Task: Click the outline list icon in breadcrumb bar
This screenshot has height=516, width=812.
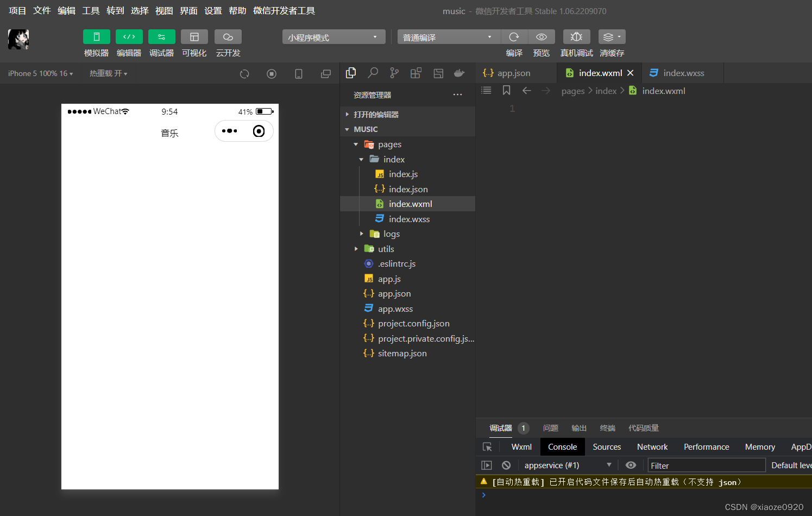Action: click(x=486, y=90)
